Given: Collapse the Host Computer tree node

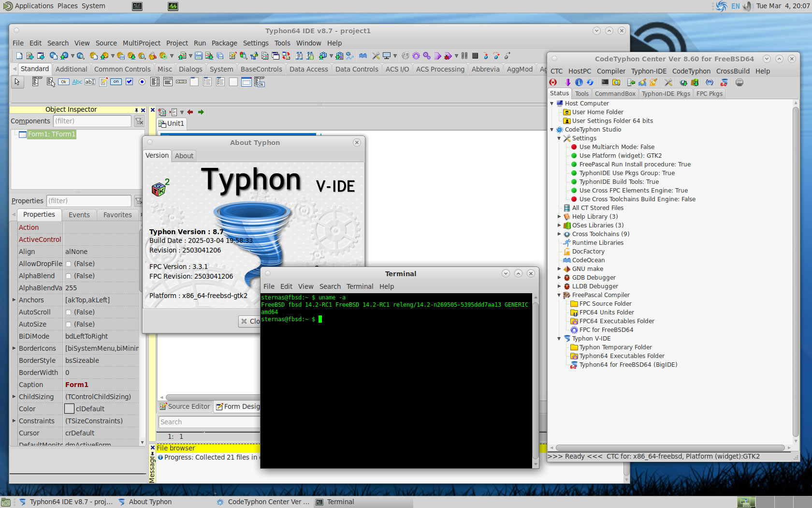Looking at the screenshot, I should pyautogui.click(x=552, y=104).
